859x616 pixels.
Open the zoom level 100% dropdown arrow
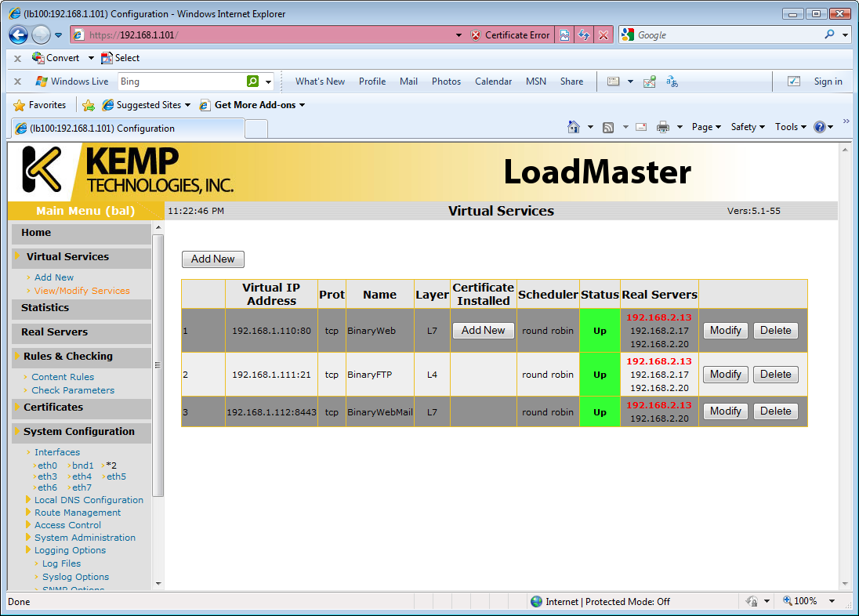832,601
